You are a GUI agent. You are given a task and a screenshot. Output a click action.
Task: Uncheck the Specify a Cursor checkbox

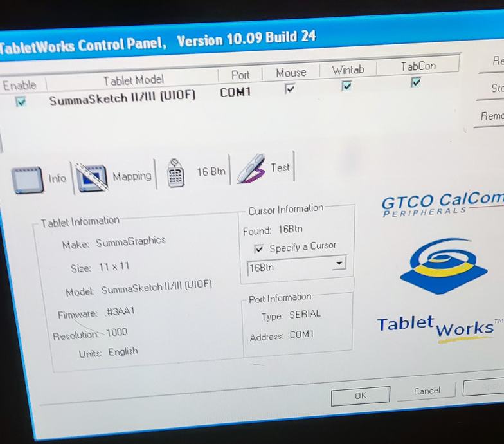pyautogui.click(x=258, y=248)
